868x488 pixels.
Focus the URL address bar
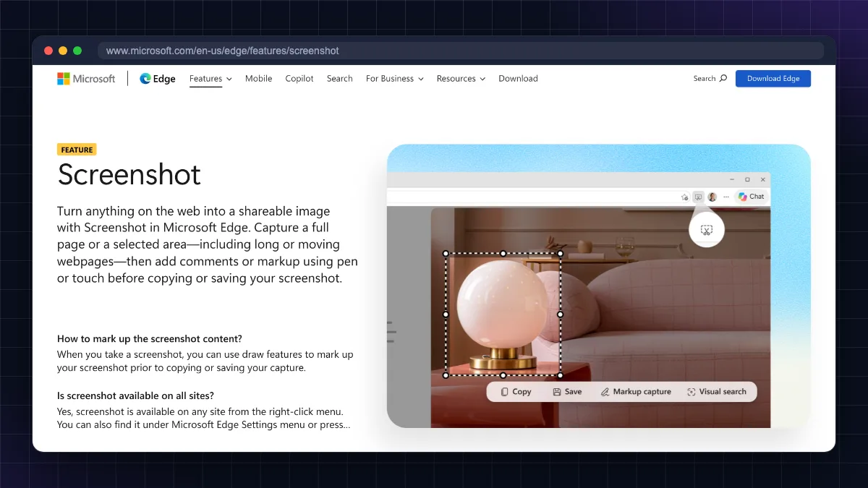pos(460,51)
